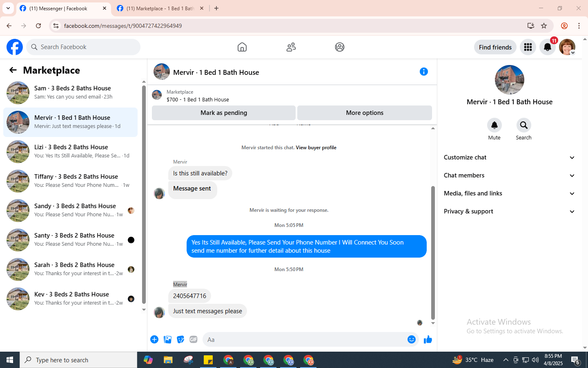This screenshot has height=368, width=588.
Task: Open Tiffany 3 Beds 2 Baths House chat
Action: (x=70, y=181)
